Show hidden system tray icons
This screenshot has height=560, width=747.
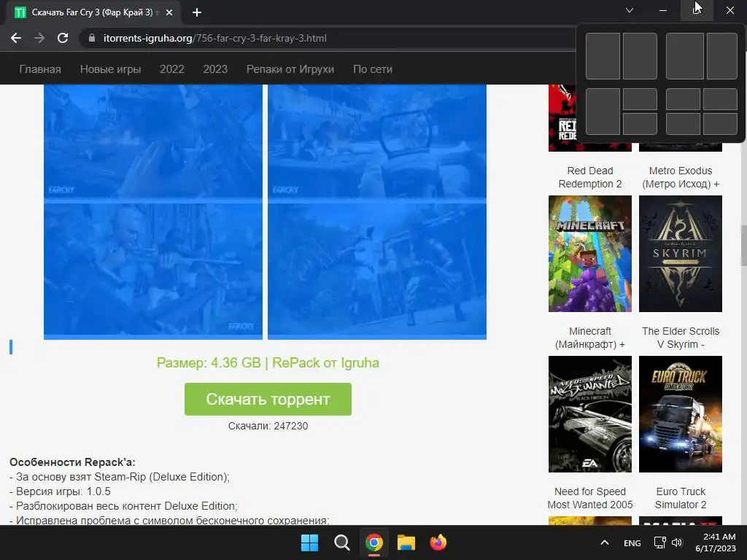pos(605,542)
